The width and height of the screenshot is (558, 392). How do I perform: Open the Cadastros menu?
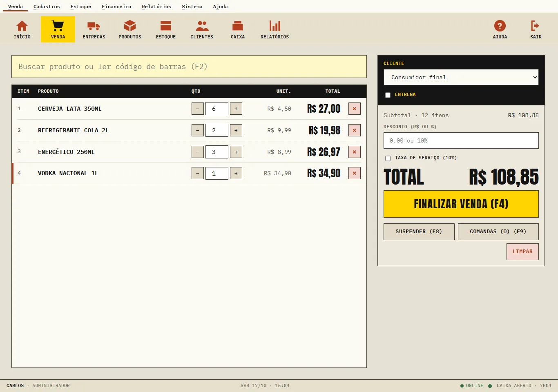(x=47, y=7)
